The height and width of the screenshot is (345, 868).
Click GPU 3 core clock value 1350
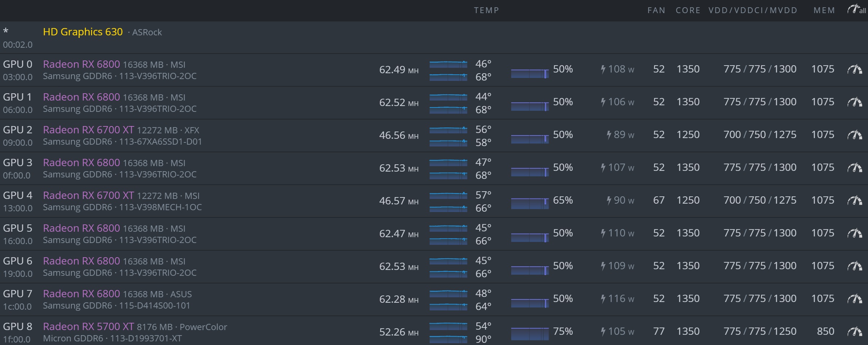coord(688,168)
